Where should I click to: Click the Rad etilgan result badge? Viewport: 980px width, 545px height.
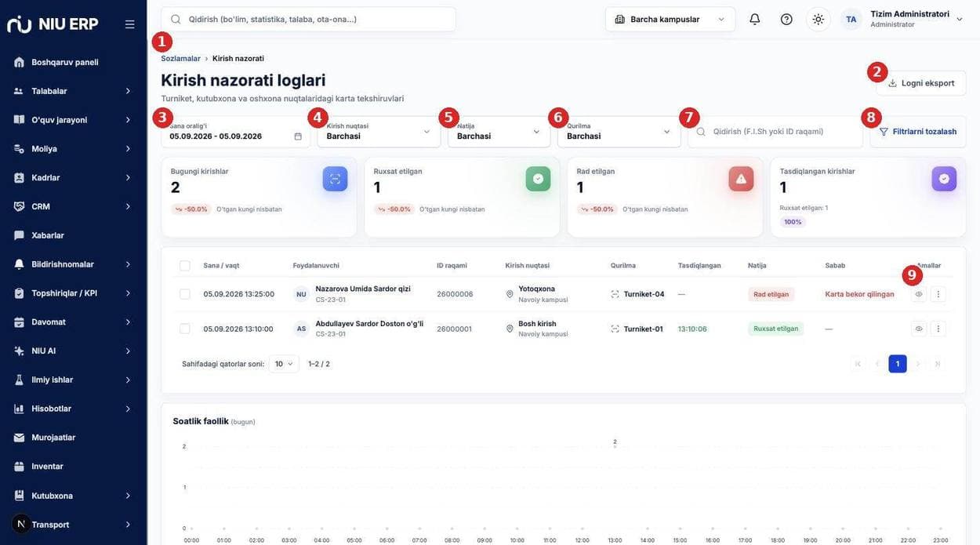point(771,294)
